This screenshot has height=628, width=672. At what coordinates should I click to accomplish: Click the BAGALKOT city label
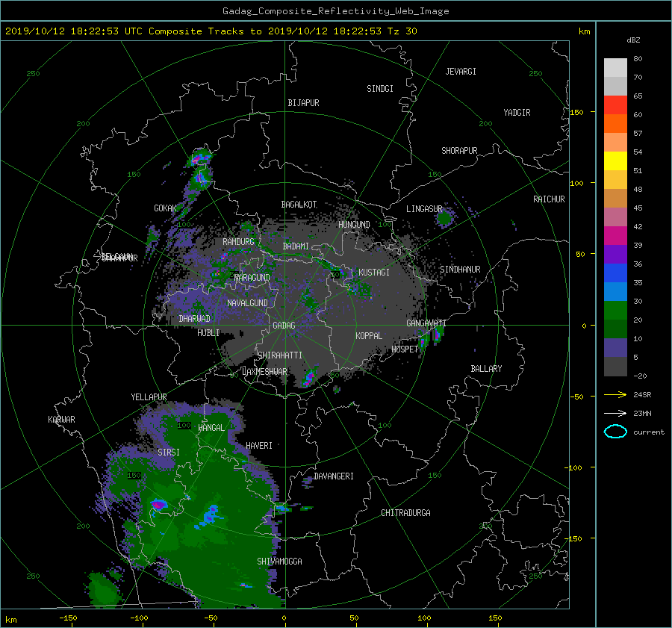point(299,205)
